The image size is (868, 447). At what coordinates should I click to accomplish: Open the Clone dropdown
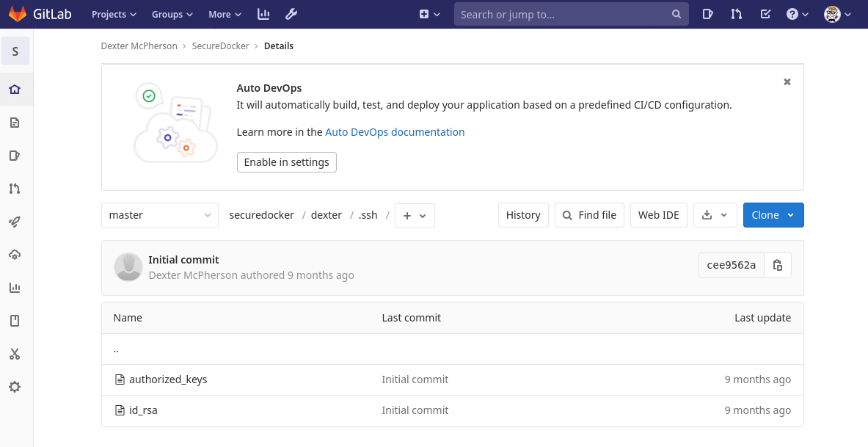(x=773, y=215)
